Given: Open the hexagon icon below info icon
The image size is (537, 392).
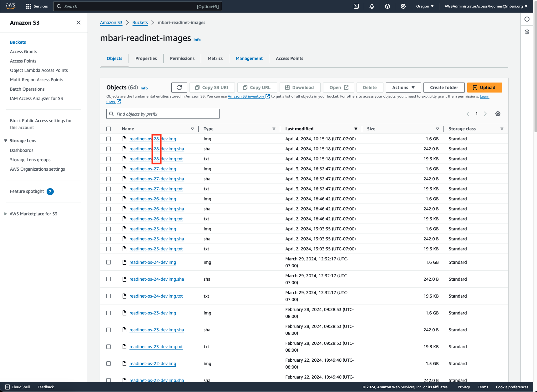Looking at the screenshot, I should (x=527, y=32).
